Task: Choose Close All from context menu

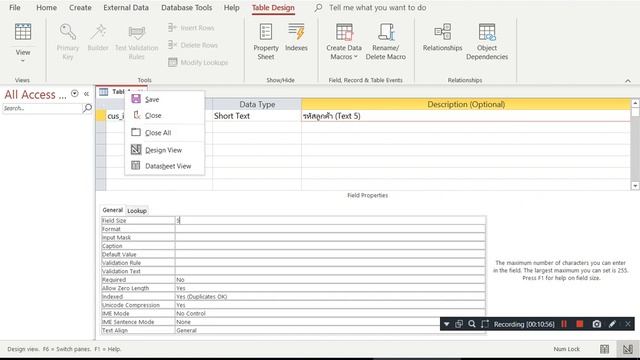Action: click(x=164, y=133)
